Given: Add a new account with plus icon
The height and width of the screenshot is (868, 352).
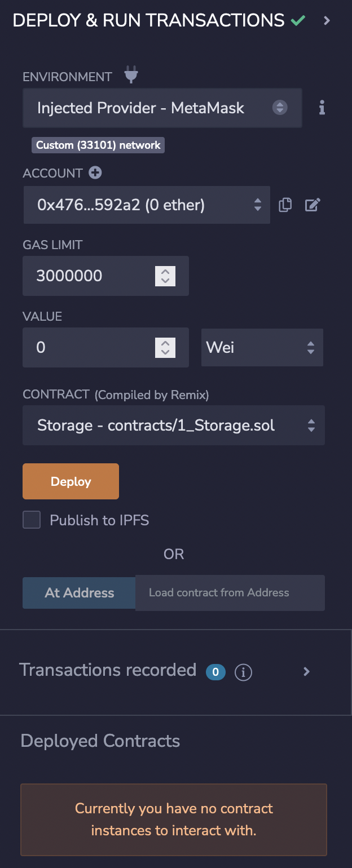Looking at the screenshot, I should [95, 173].
